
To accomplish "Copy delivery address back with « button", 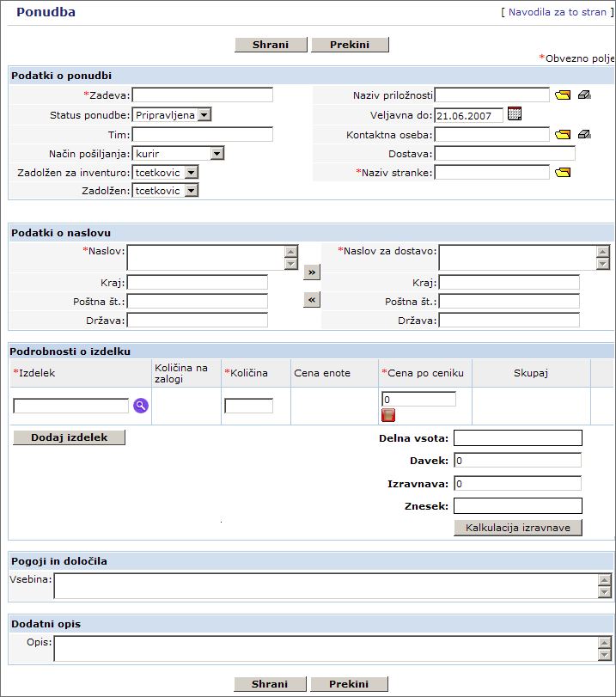I will 311,299.
